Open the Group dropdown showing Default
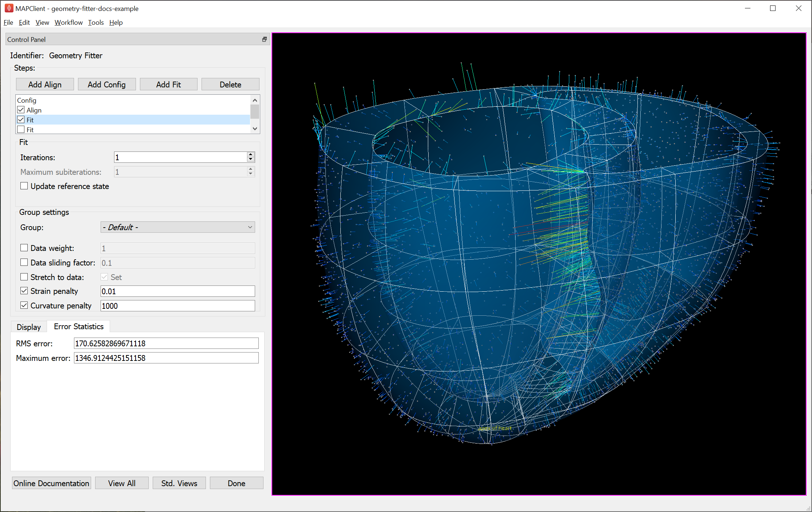 (178, 227)
